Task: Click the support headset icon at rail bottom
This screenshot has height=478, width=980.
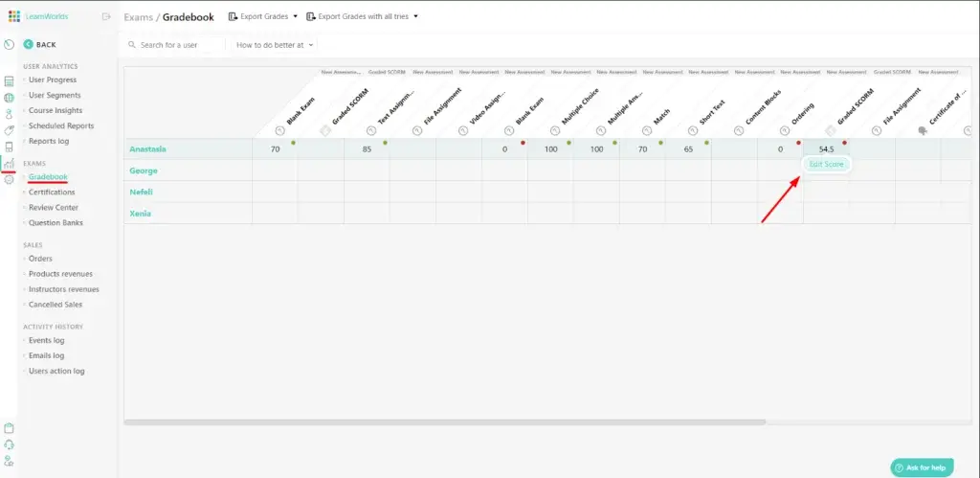Action: (x=9, y=444)
